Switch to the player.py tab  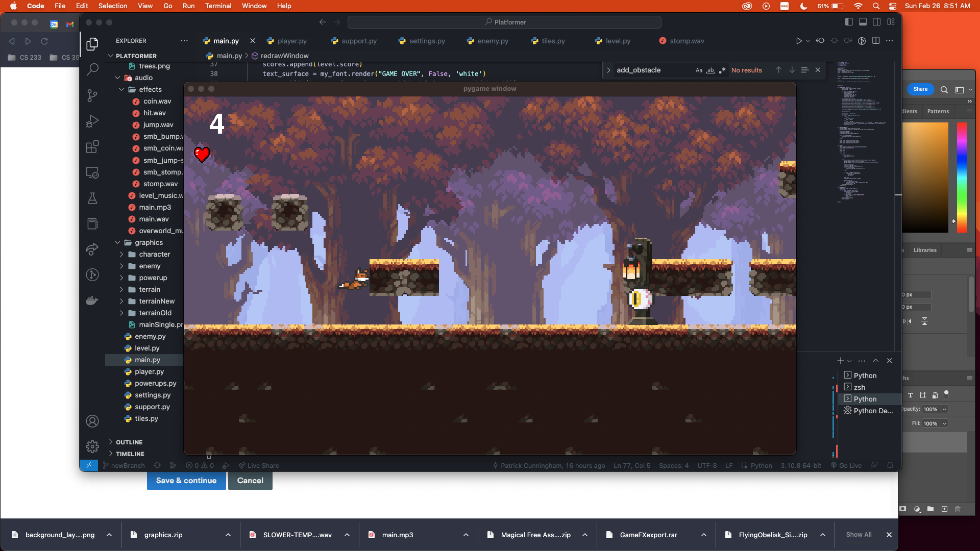point(292,41)
